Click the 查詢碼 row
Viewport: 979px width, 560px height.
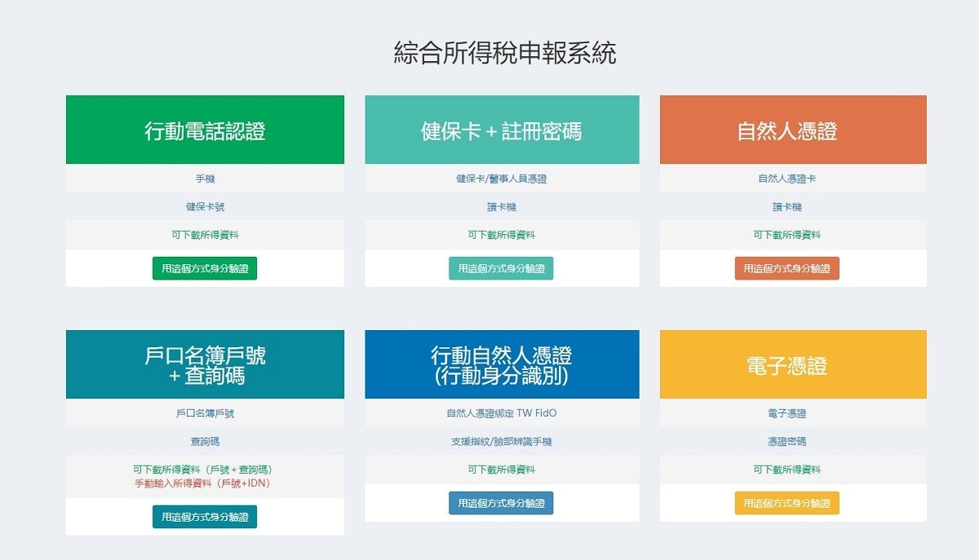[x=205, y=441]
